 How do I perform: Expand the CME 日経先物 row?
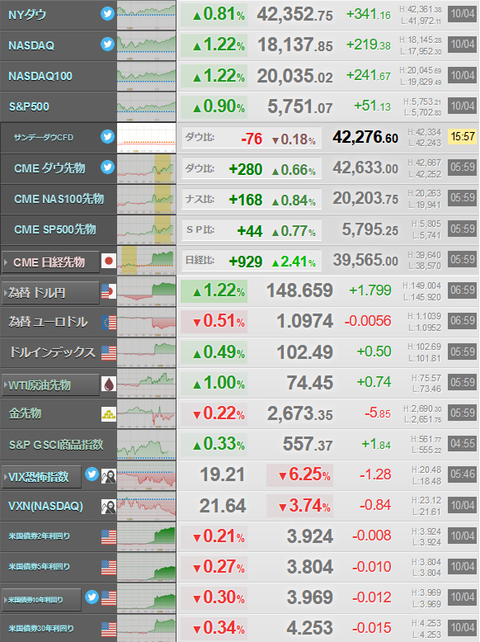(50, 262)
